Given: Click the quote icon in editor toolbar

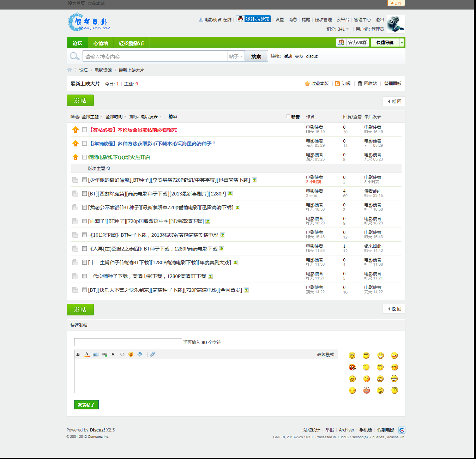Looking at the screenshot, I should pyautogui.click(x=113, y=355).
